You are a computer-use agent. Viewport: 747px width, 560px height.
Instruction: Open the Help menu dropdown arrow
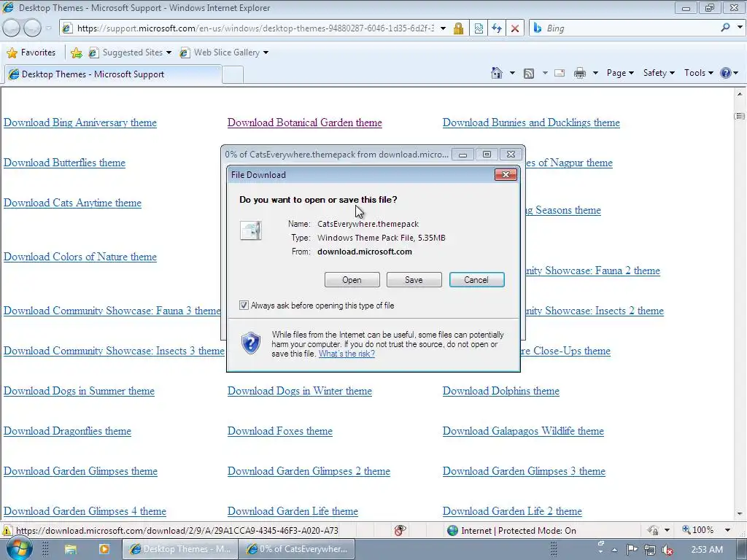(x=736, y=73)
